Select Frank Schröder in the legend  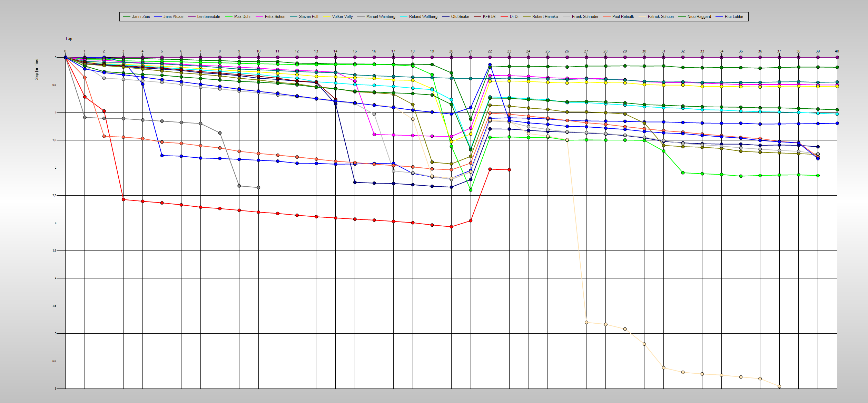(585, 17)
